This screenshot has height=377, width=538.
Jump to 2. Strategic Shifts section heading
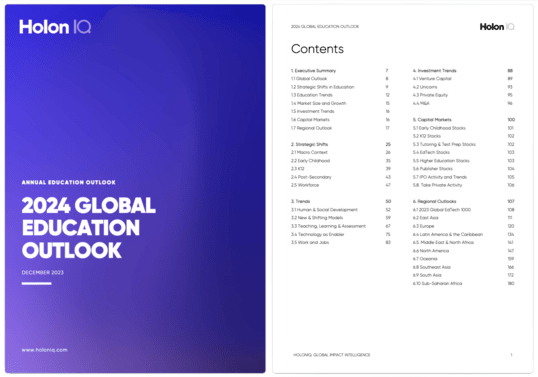point(309,144)
